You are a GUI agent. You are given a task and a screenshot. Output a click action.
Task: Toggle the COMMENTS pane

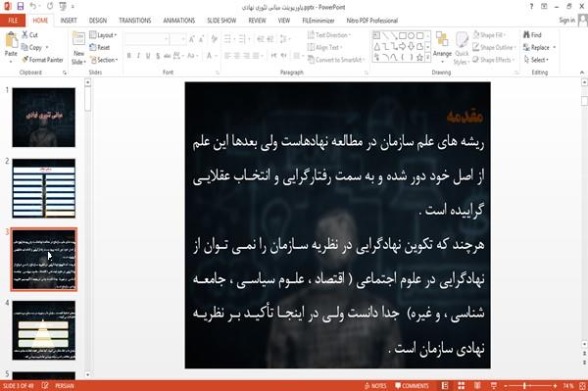(x=412, y=386)
